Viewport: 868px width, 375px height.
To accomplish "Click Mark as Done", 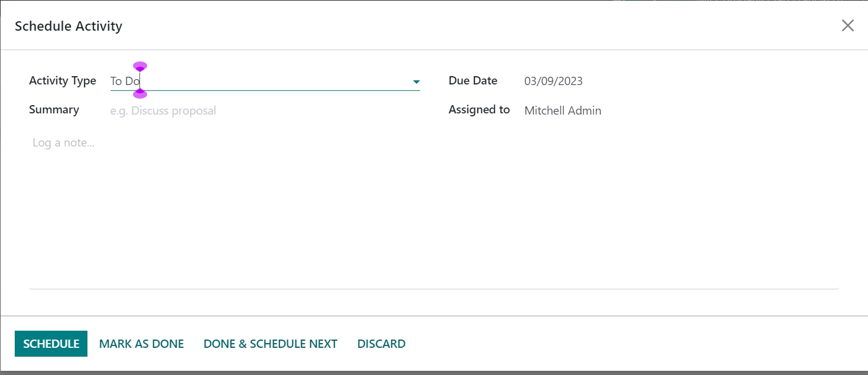I will point(141,344).
